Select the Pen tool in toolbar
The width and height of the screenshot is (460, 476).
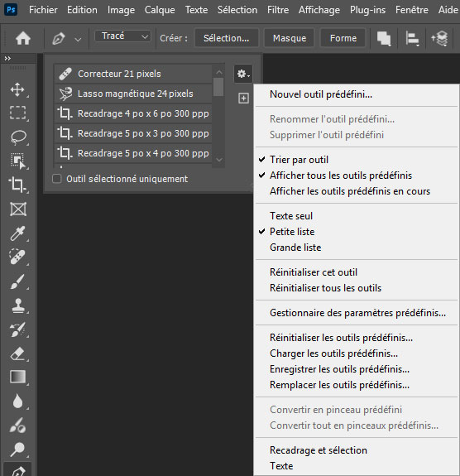point(18,470)
